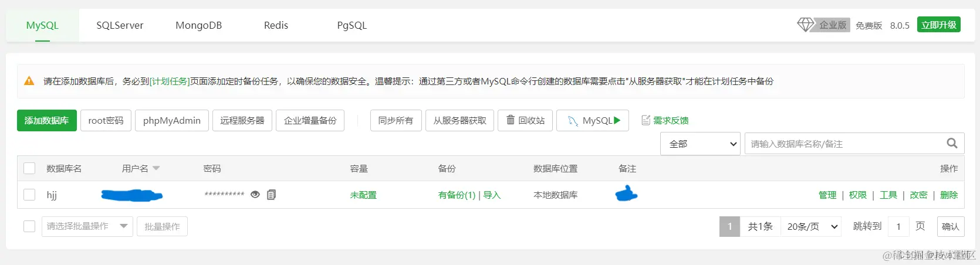Switch to the SQLServer tab
This screenshot has width=980, height=265.
tap(120, 25)
